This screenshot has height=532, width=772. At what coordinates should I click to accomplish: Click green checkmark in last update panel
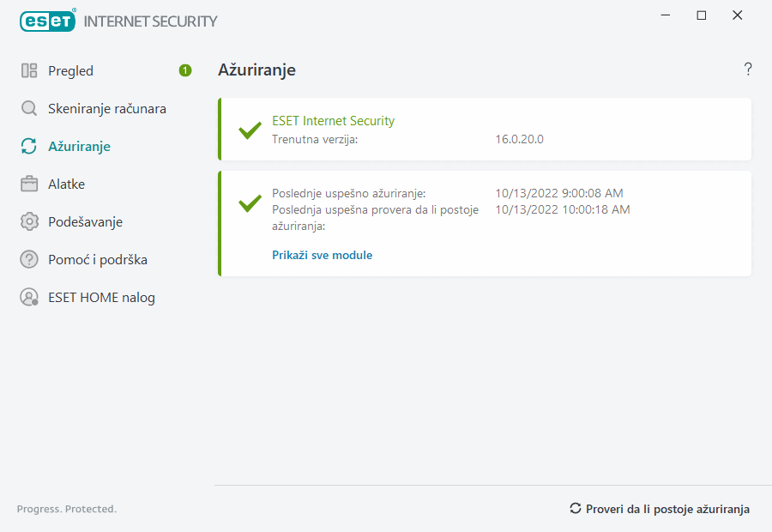pos(250,203)
